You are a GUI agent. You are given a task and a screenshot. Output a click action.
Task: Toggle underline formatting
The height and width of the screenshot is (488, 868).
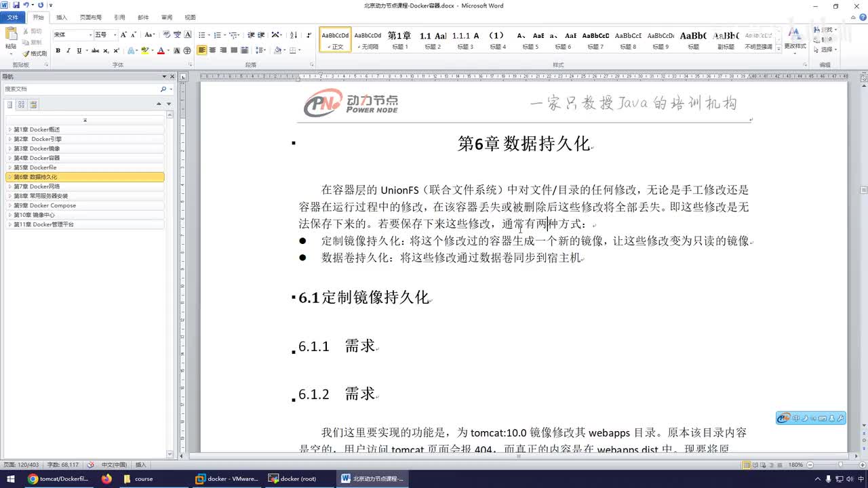[x=79, y=51]
